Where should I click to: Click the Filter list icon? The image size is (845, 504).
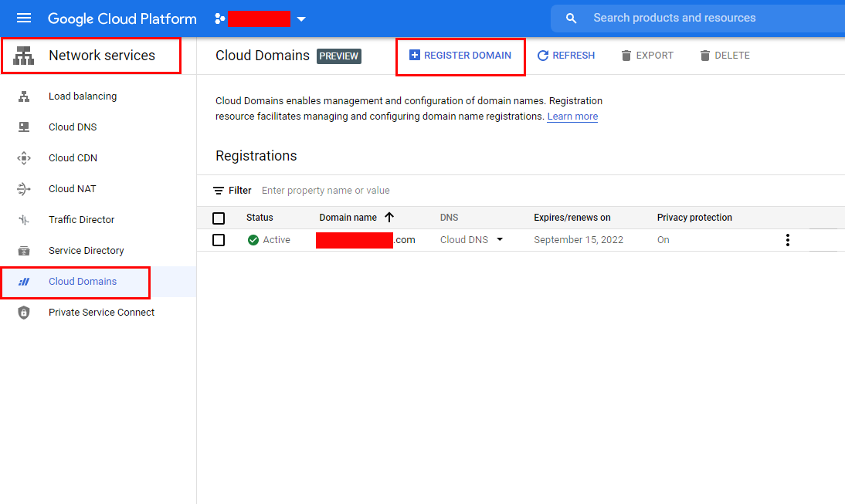(219, 191)
